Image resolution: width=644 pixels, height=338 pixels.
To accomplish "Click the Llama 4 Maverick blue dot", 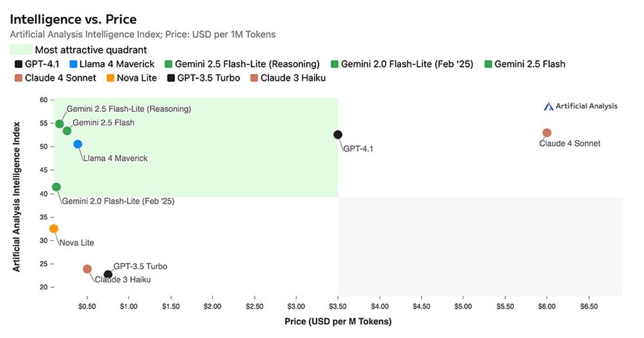I will pos(78,144).
